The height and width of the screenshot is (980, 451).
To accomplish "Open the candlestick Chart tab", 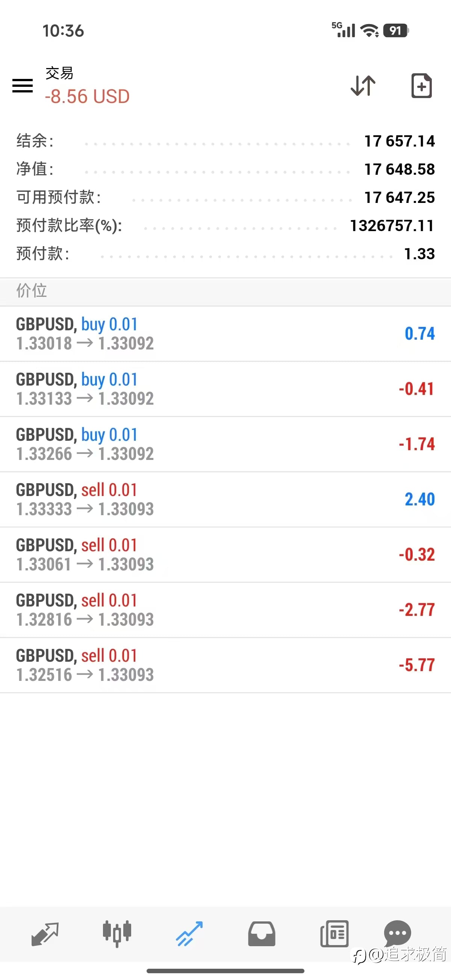I will click(117, 933).
